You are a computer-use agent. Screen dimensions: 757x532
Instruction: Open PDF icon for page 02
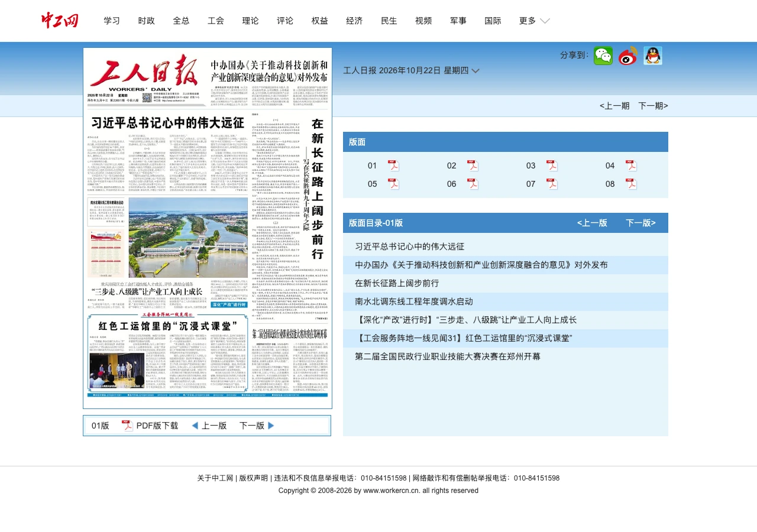coord(473,166)
